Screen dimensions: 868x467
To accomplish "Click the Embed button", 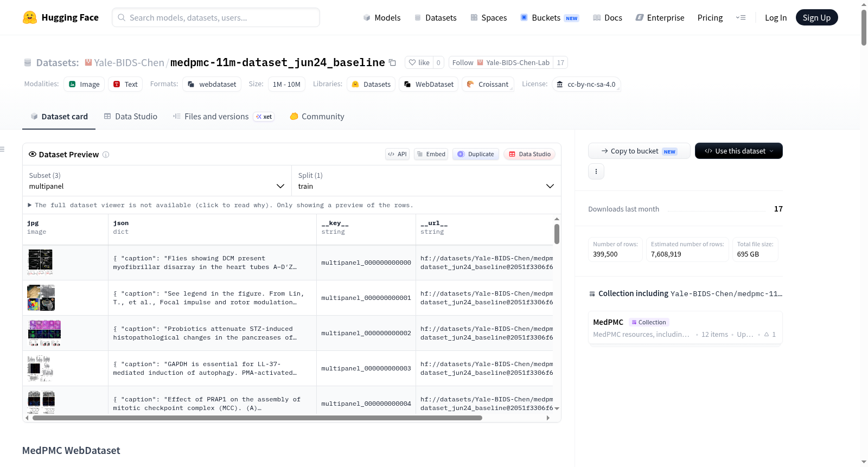I will pyautogui.click(x=430, y=154).
